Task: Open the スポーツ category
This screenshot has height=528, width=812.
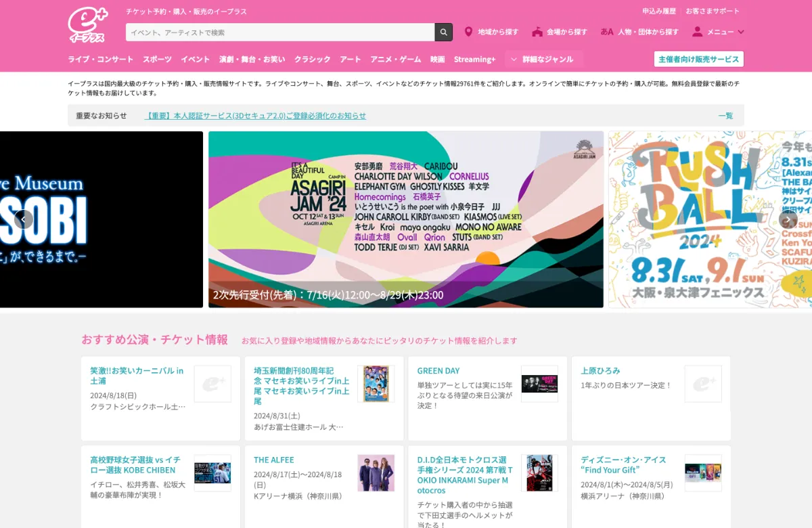Action: [x=157, y=60]
